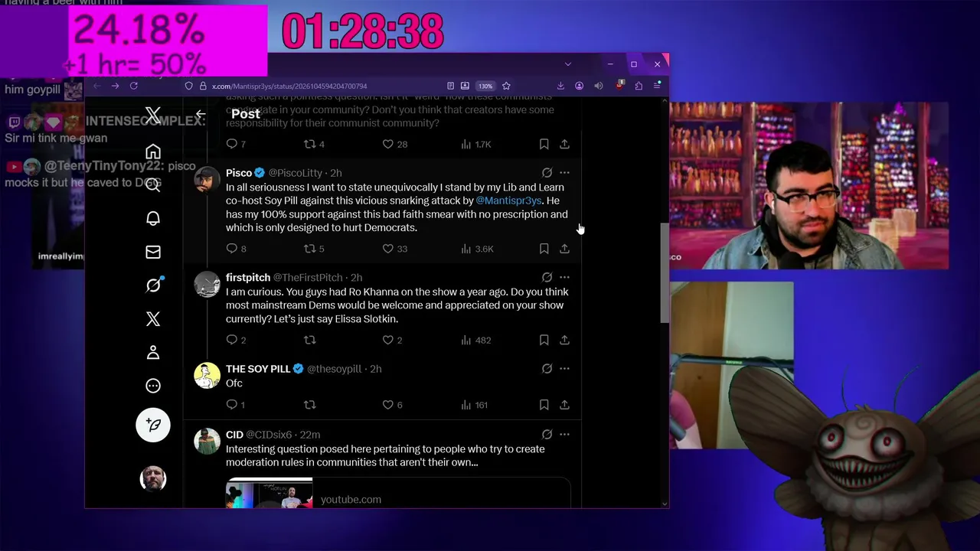Like THE SOY PILL's Ofc reply
This screenshot has width=980, height=551.
(387, 405)
